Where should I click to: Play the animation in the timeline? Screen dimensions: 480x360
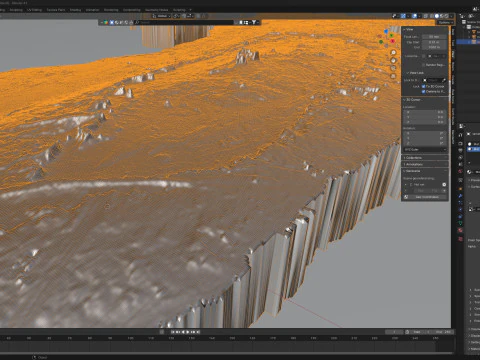tap(188, 332)
